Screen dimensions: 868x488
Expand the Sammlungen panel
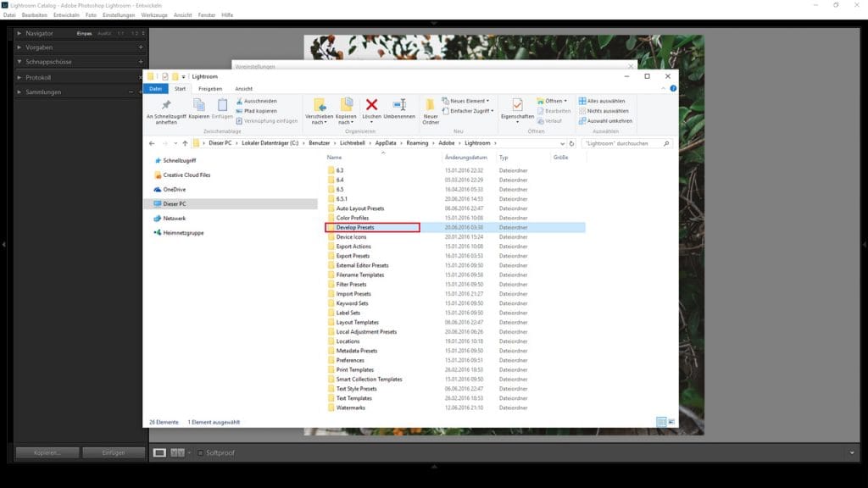19,92
